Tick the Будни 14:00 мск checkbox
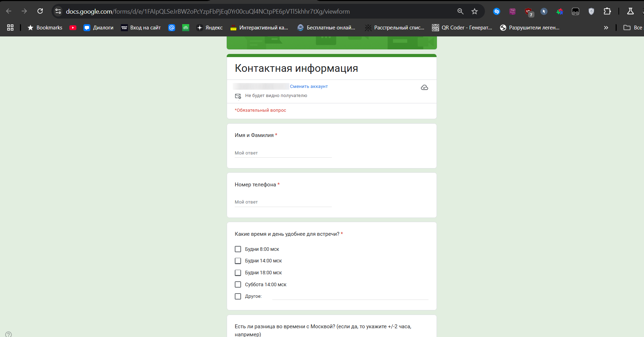The image size is (644, 337). point(238,261)
